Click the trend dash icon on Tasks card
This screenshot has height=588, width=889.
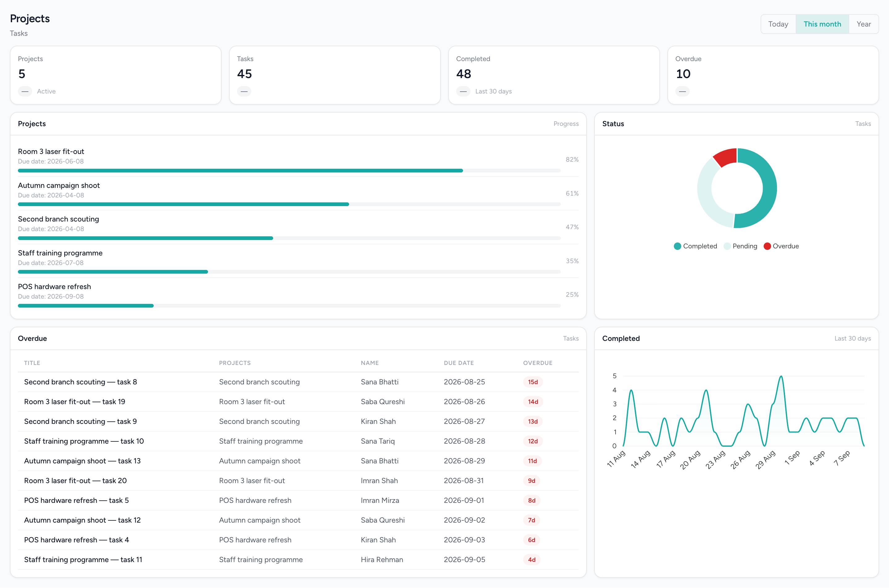click(244, 92)
